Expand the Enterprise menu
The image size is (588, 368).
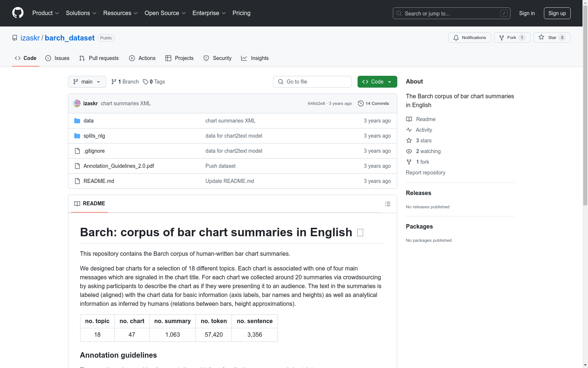tap(209, 13)
